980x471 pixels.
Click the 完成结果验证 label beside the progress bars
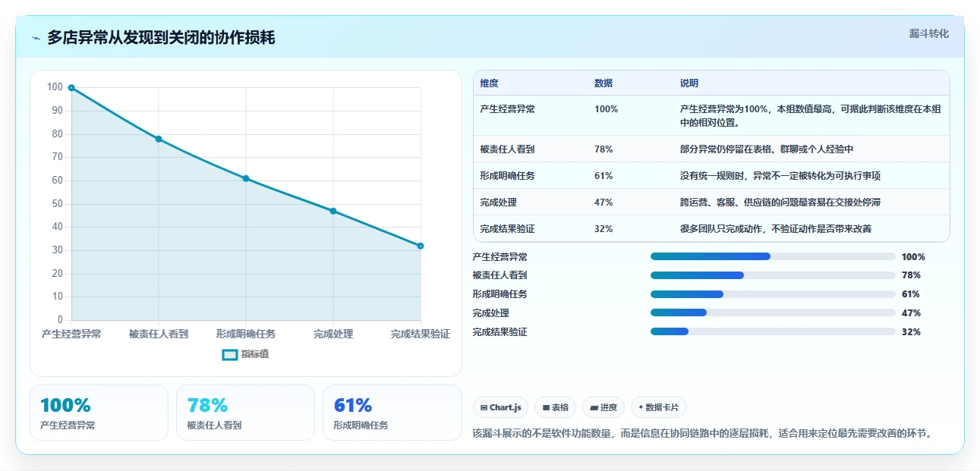click(x=499, y=332)
